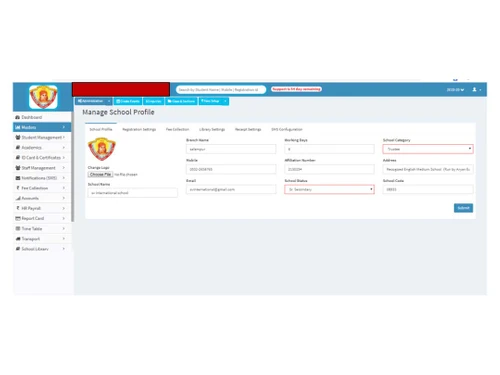Image resolution: width=500 pixels, height=375 pixels.
Task: Expand the Time Table chevron
Action: pyautogui.click(x=64, y=229)
